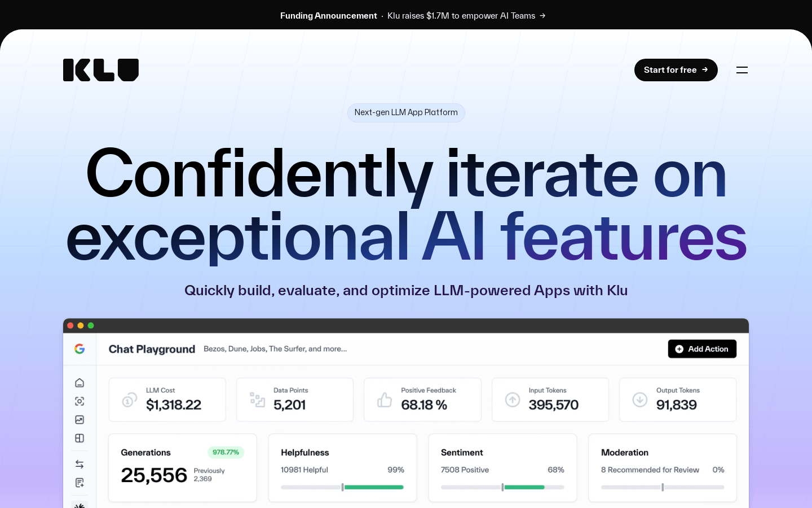Click the Add Action button
The width and height of the screenshot is (812, 508).
point(702,349)
